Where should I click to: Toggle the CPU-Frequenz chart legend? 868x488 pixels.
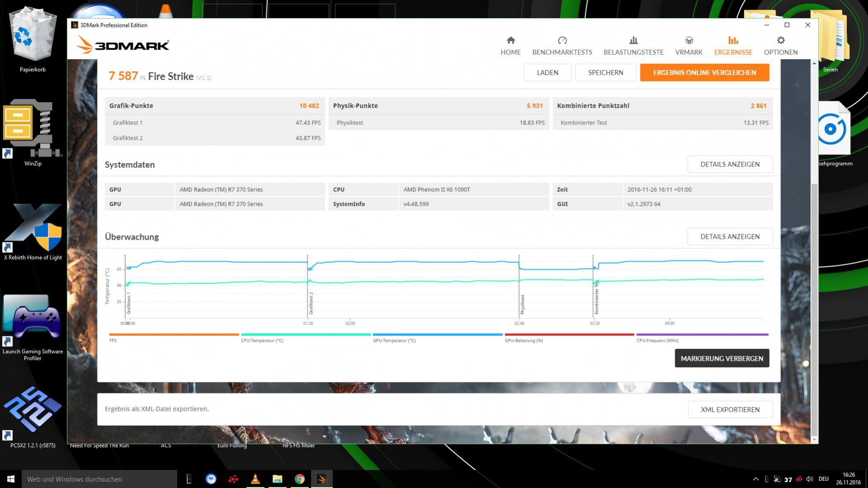point(702,337)
